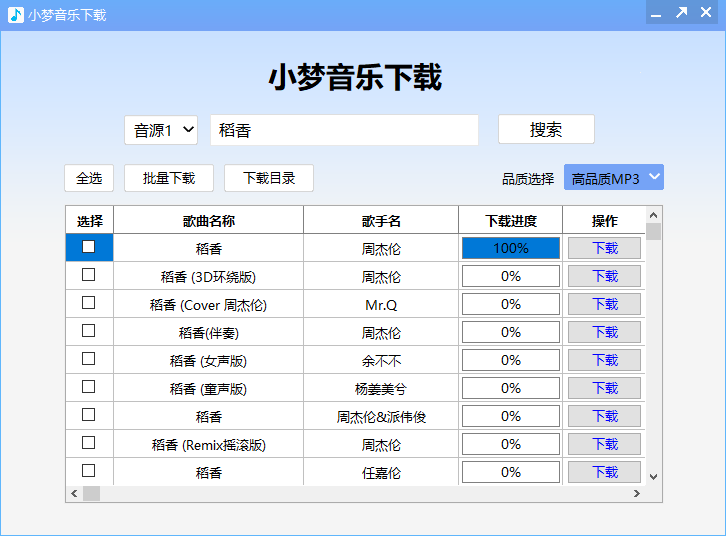Click the 批量下载 batch download button
This screenshot has width=726, height=536.
pyautogui.click(x=169, y=178)
